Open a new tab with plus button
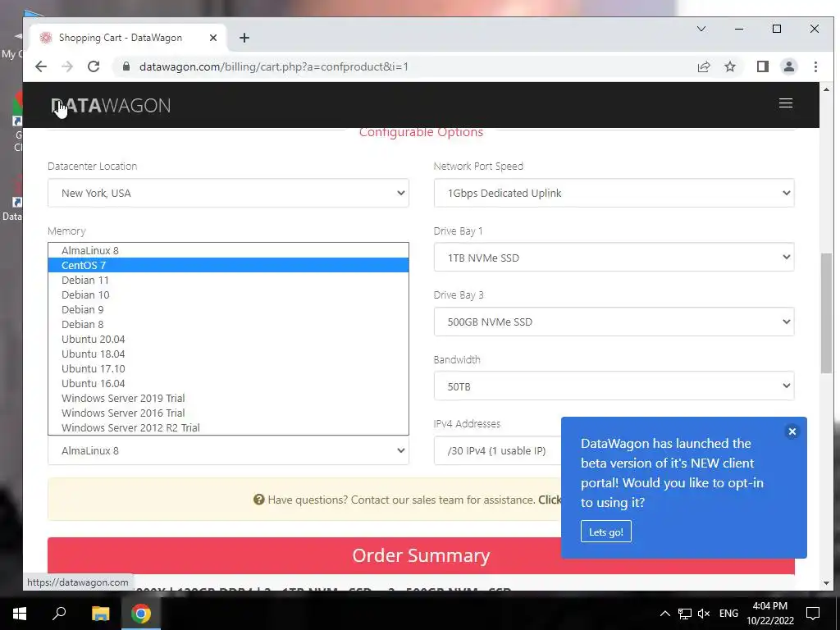The image size is (840, 630). click(x=244, y=38)
